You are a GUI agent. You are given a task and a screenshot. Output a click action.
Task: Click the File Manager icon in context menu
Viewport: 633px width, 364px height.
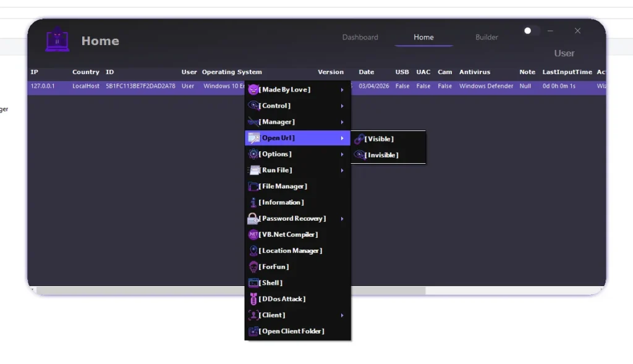coord(253,187)
